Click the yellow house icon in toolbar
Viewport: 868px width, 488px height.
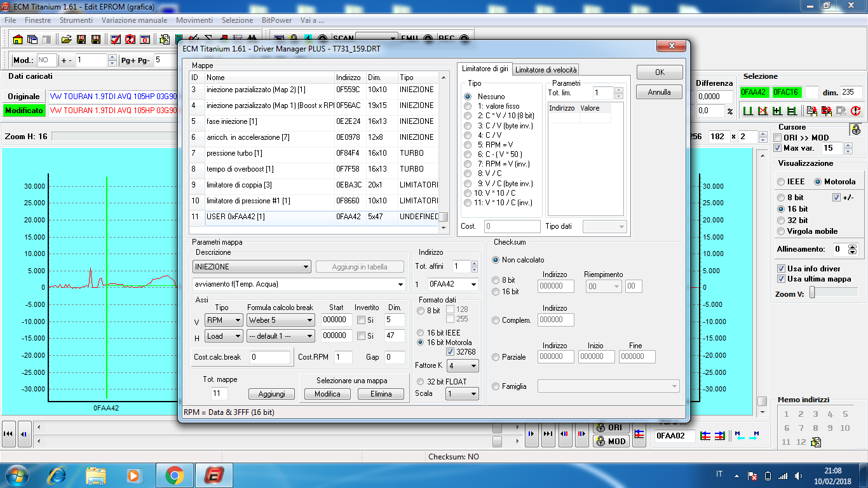[18, 39]
